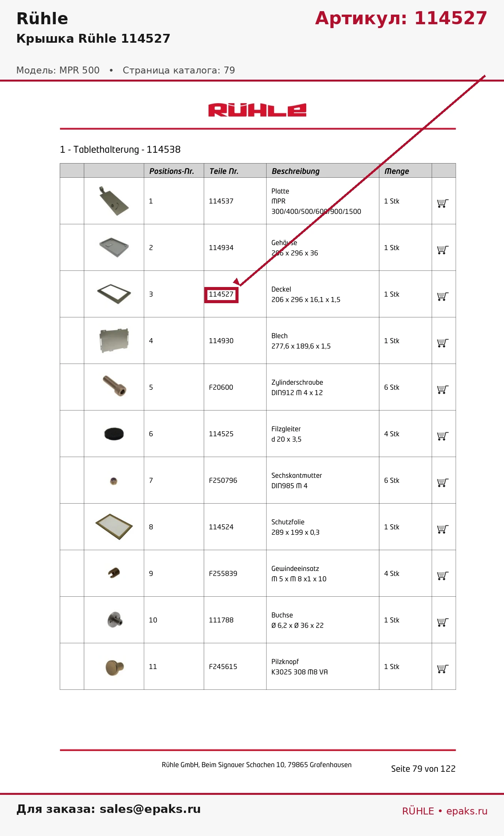The image size is (504, 836).
Task: Click the Beschreibung column header
Action: [295, 171]
